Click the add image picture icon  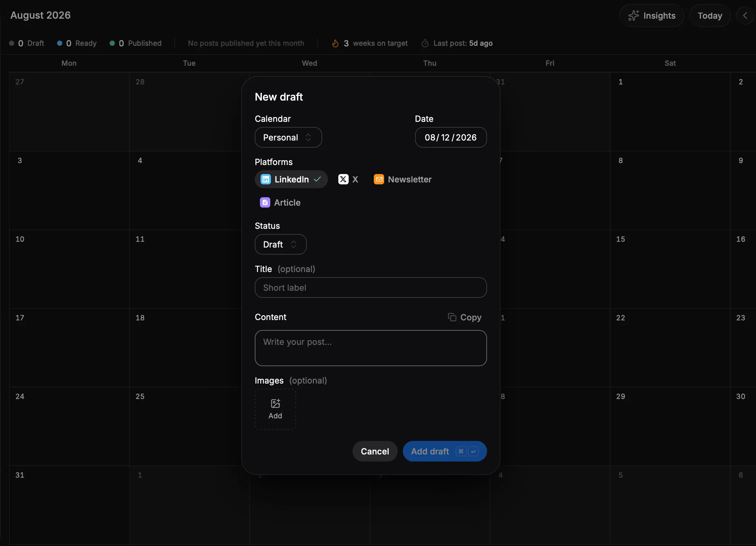tap(275, 404)
